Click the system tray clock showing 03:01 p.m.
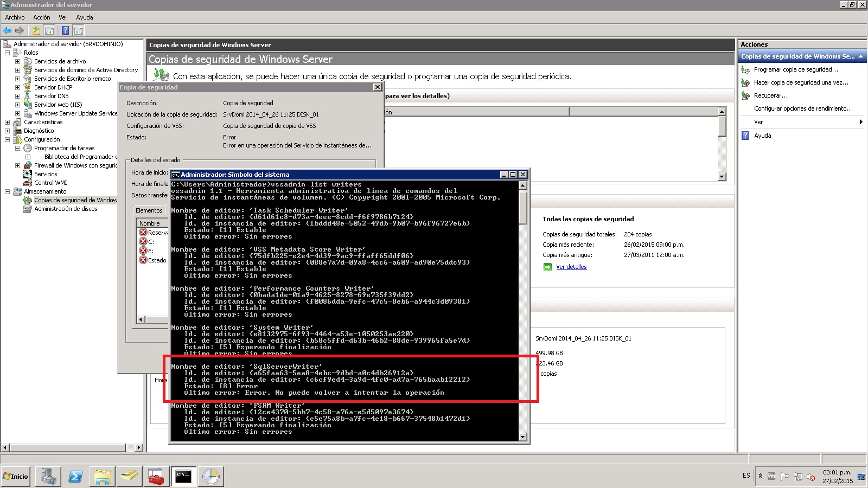The width and height of the screenshot is (868, 488). pos(837,472)
